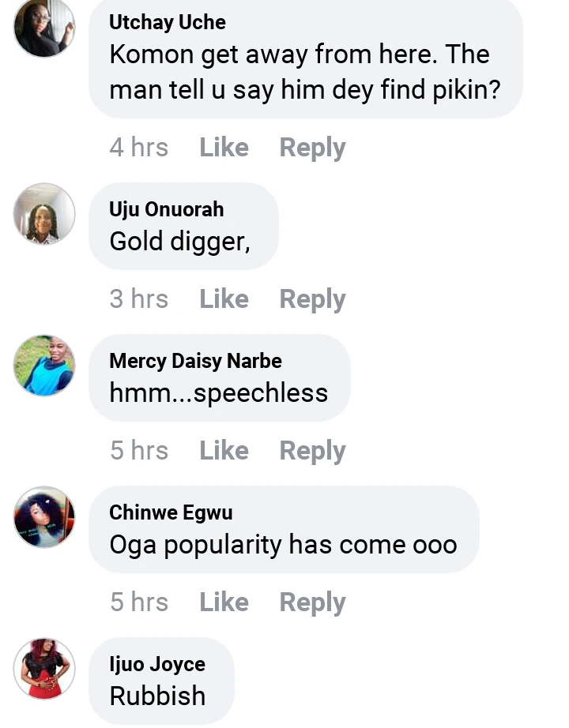Like Chinwe Egwu's comment
Screen dimensions: 569x728
(x=224, y=602)
